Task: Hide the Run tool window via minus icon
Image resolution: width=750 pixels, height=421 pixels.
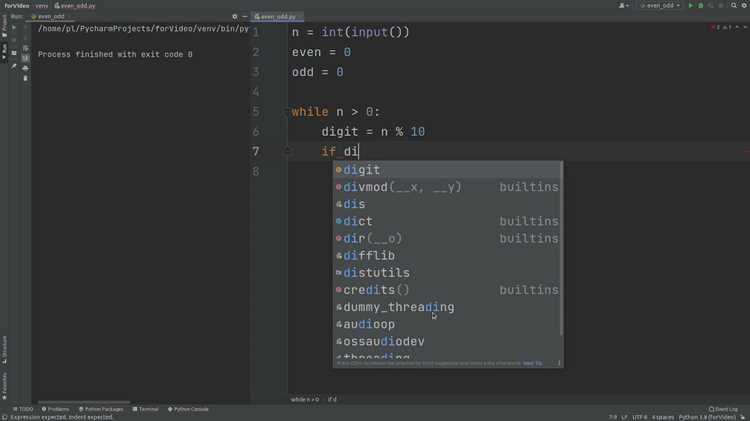Action: coord(244,16)
